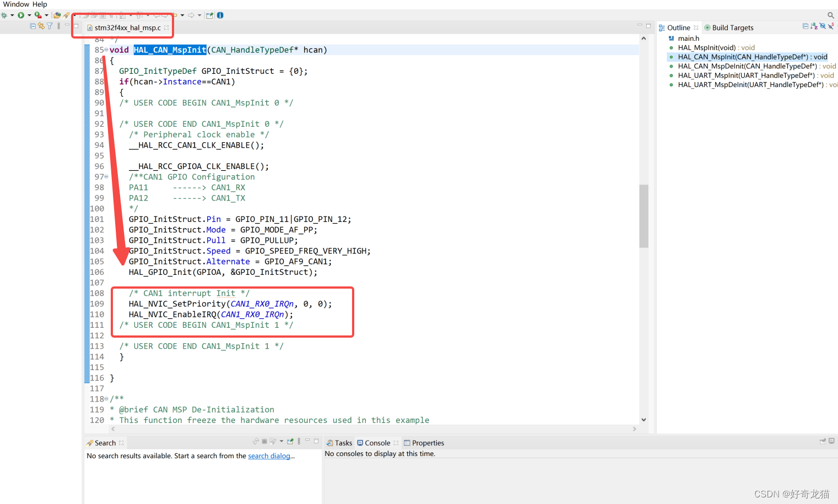Open the left panel view menu dots
Screen dimensions: 838x504
click(59, 26)
